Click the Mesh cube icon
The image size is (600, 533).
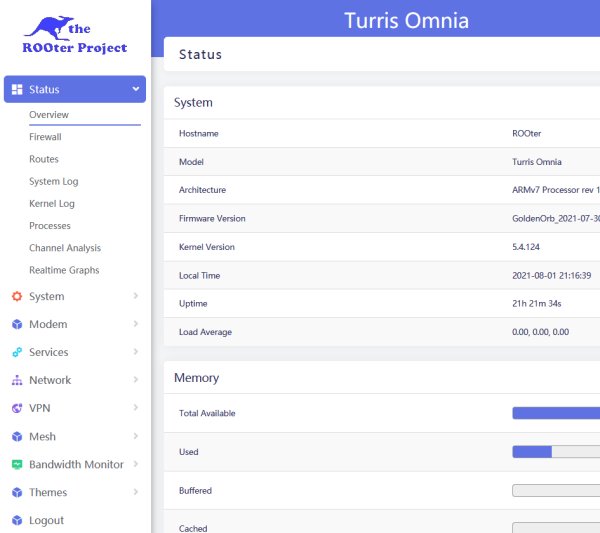(x=17, y=436)
